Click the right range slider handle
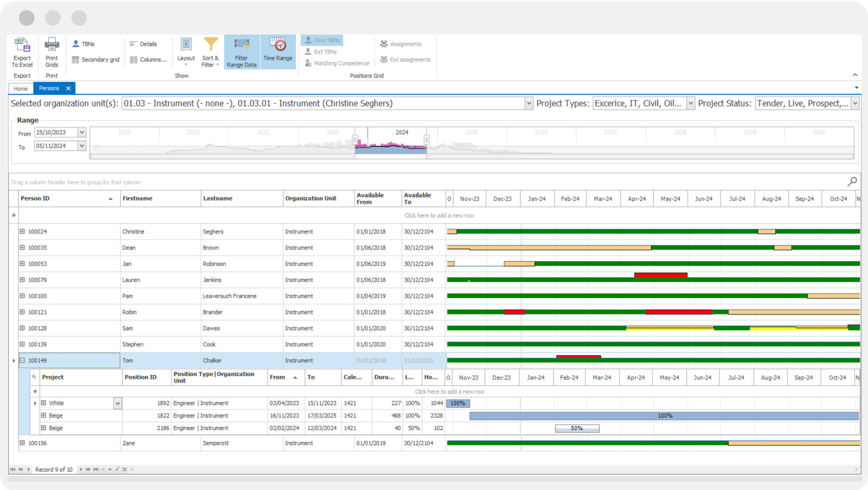868x490 pixels. coord(427,140)
